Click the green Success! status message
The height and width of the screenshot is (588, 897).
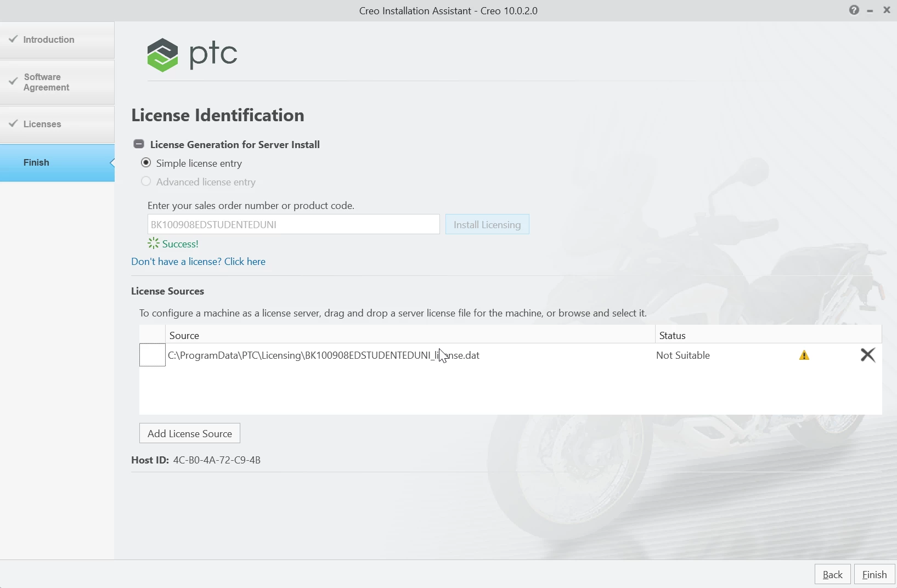(x=180, y=244)
